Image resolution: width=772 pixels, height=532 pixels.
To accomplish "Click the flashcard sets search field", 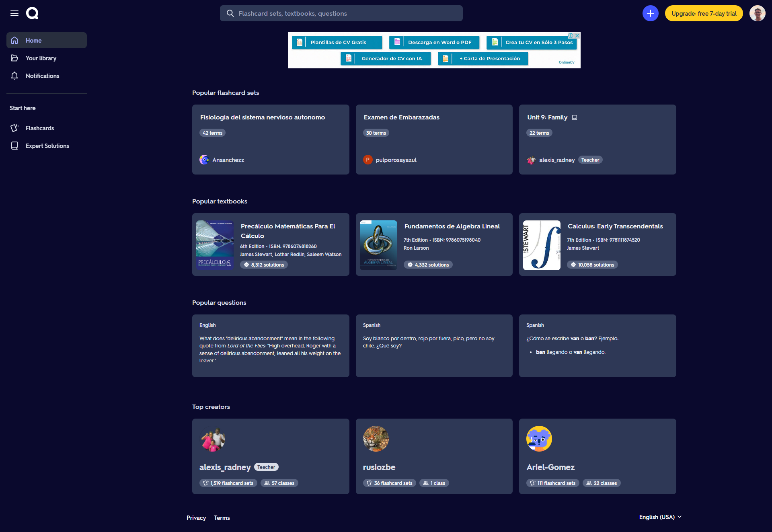I will tap(341, 13).
